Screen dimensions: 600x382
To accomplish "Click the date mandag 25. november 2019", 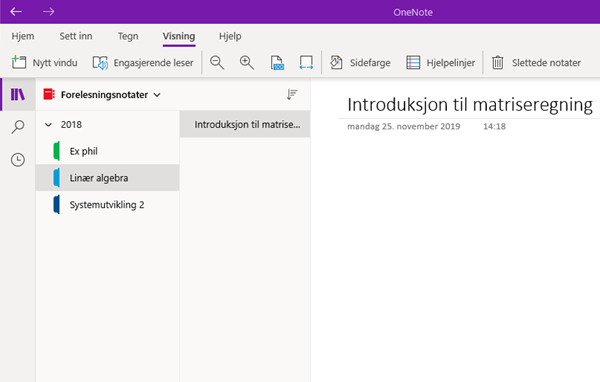I will [x=404, y=126].
